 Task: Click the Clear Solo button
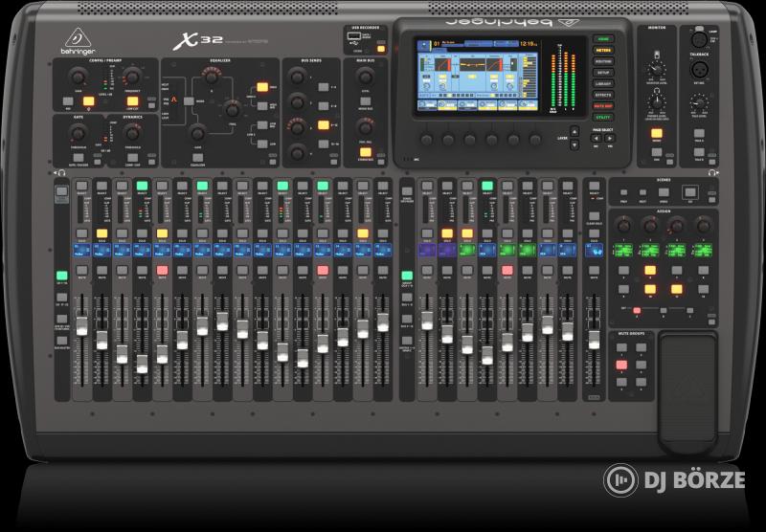pos(594,215)
